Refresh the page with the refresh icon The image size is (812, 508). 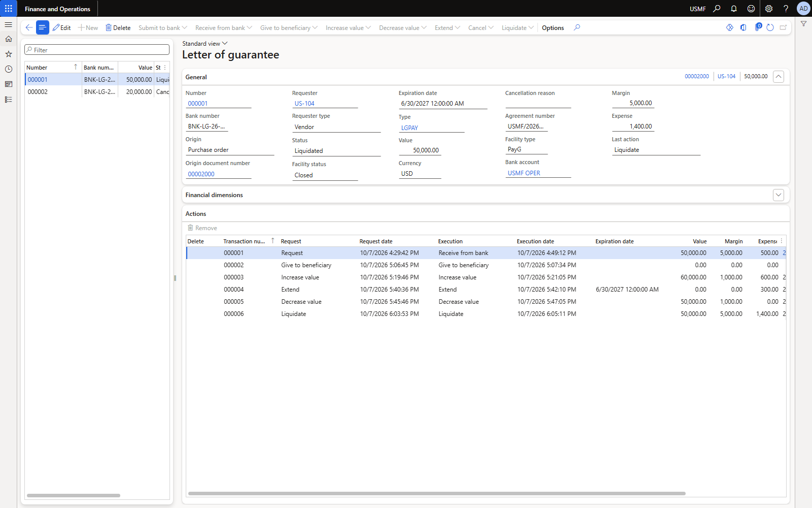point(770,27)
